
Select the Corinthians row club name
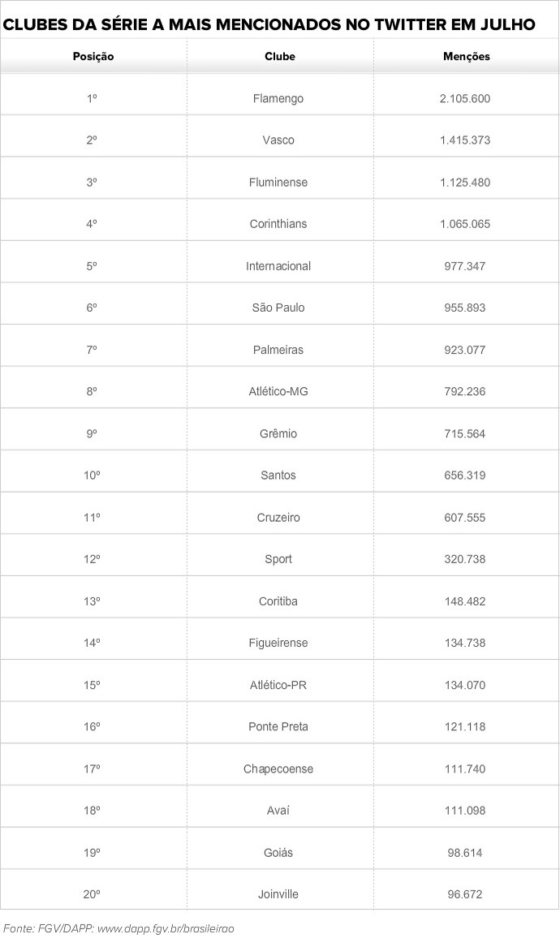[x=278, y=224]
